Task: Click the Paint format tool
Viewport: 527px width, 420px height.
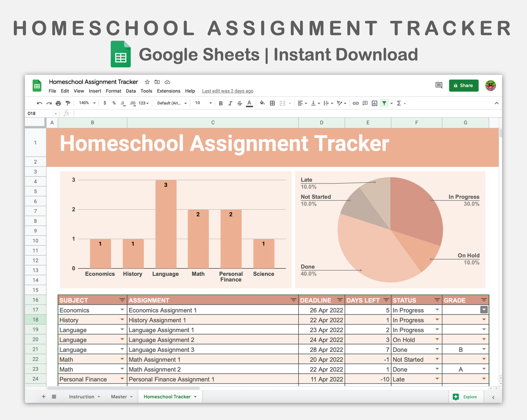Action: (x=68, y=103)
